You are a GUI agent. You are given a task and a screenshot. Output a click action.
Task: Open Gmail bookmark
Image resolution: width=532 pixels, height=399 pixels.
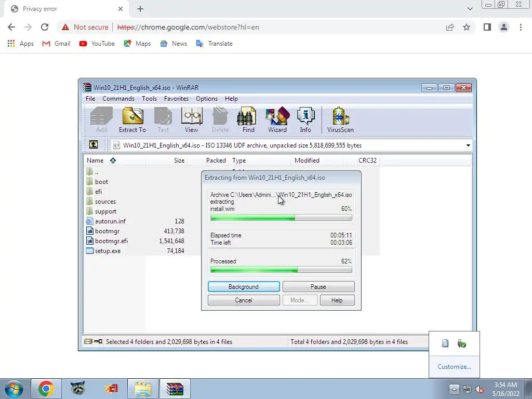[56, 44]
